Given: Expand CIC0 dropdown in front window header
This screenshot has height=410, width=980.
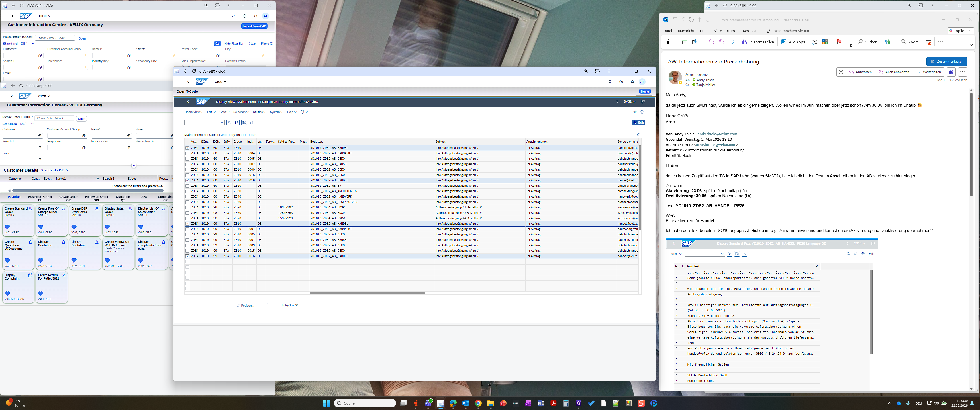Looking at the screenshot, I should click(220, 82).
